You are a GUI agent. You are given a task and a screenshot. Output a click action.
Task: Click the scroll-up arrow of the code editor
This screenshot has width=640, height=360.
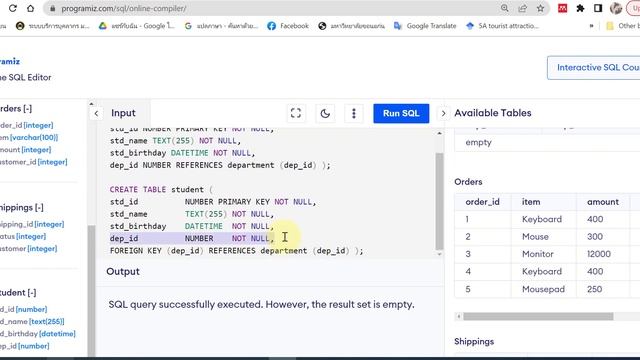pos(439,133)
